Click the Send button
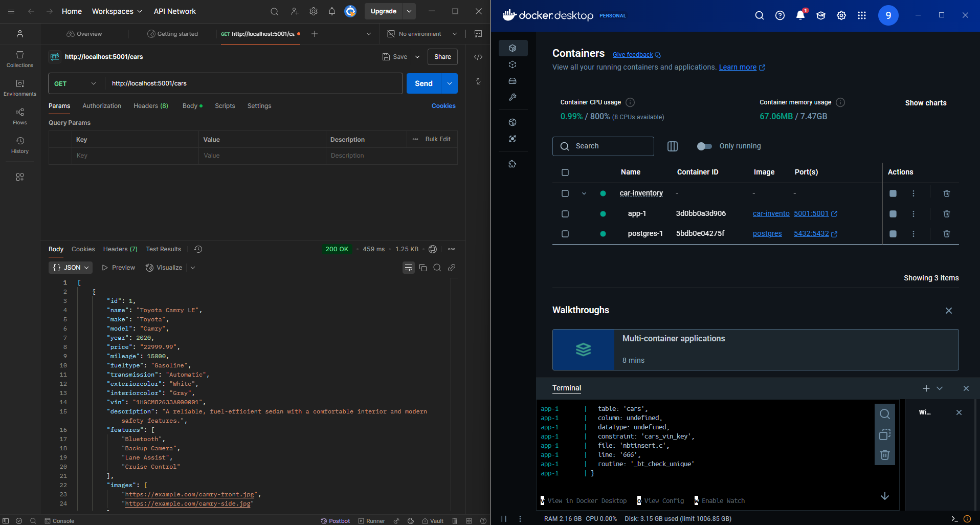The height and width of the screenshot is (525, 980). tap(424, 83)
